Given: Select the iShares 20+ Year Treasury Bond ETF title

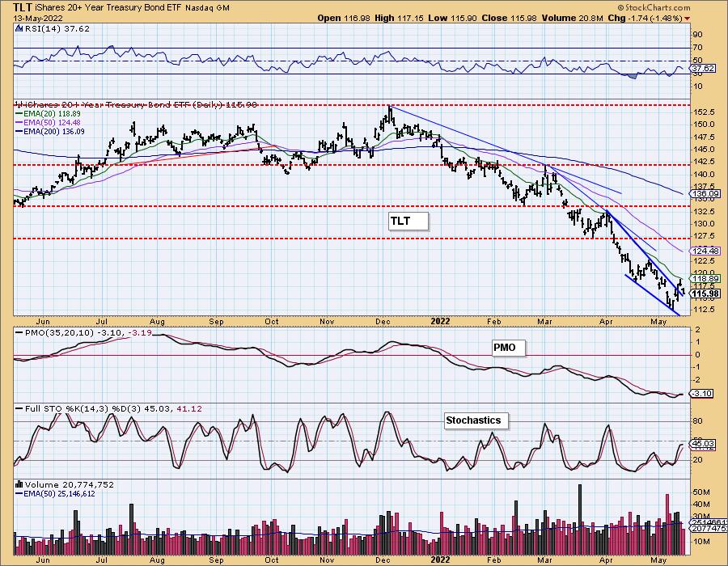Looking at the screenshot, I should coord(108,7).
